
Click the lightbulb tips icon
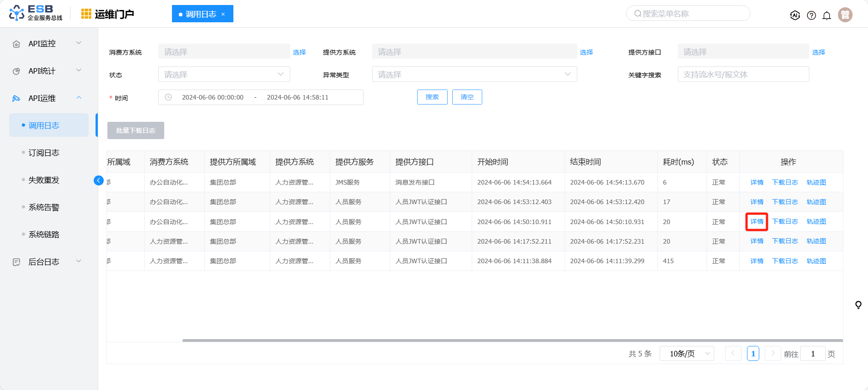tap(858, 305)
